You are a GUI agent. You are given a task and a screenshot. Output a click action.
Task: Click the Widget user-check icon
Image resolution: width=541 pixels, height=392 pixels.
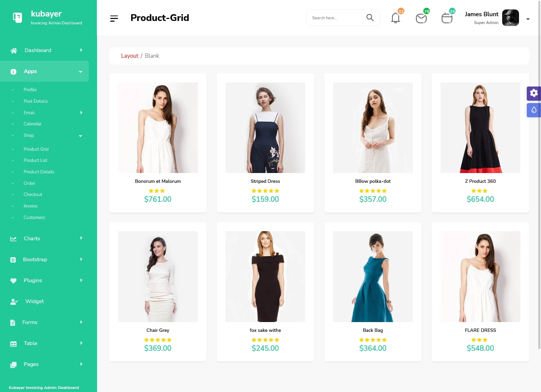(14, 302)
